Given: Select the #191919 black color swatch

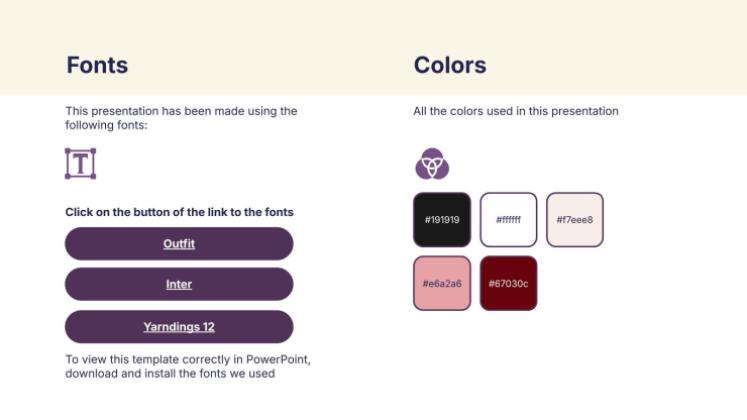Looking at the screenshot, I should tap(442, 220).
